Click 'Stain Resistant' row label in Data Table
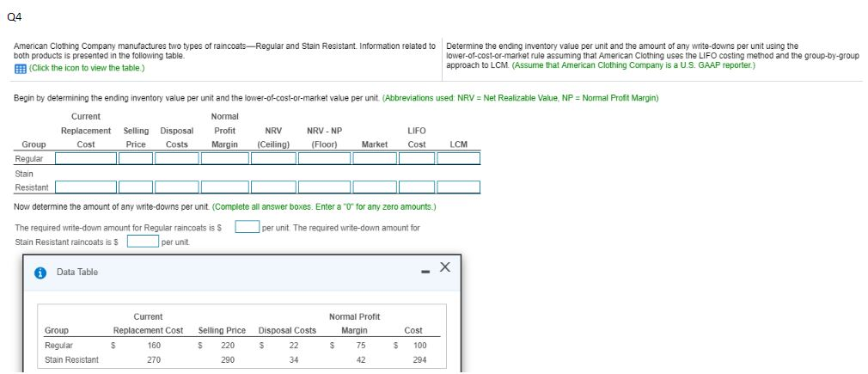 pyautogui.click(x=71, y=359)
